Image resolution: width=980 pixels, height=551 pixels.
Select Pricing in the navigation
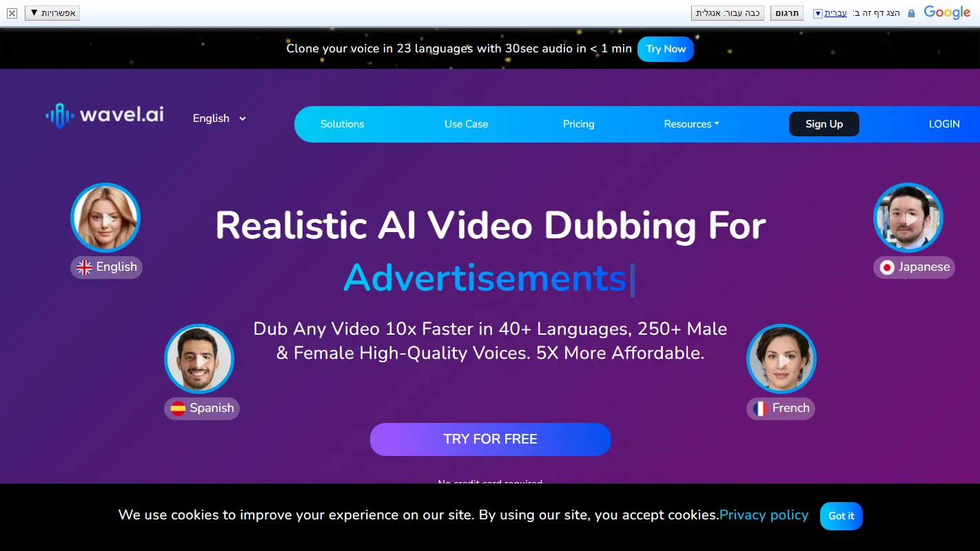578,124
